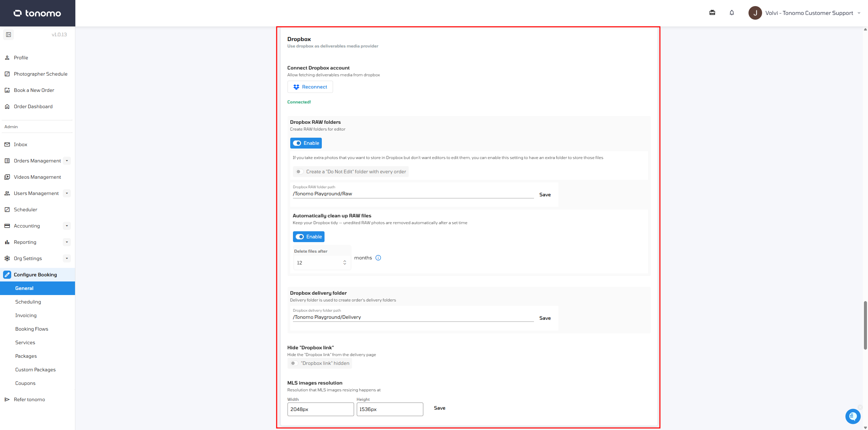Click the Order Dashboard home icon
The image size is (868, 430).
(x=7, y=106)
